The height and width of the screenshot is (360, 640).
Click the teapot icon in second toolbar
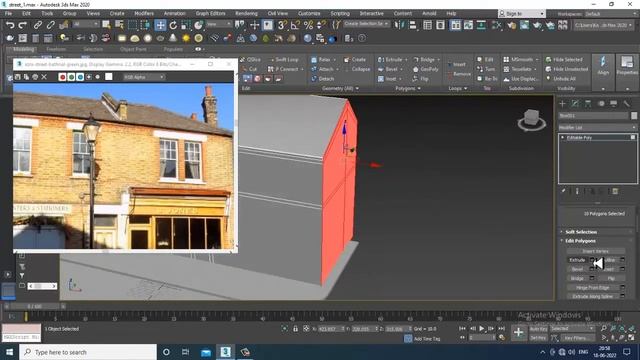[x=10, y=38]
